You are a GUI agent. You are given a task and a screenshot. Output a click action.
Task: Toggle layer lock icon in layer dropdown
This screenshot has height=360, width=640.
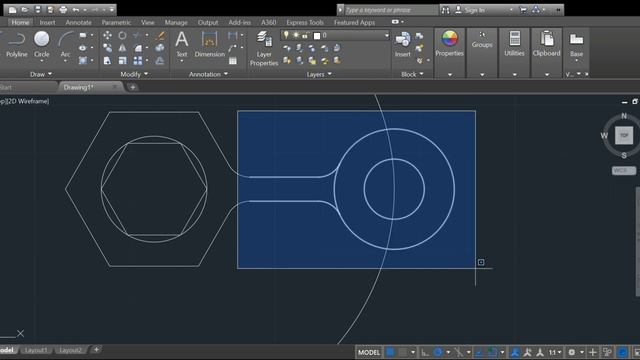[x=305, y=36]
